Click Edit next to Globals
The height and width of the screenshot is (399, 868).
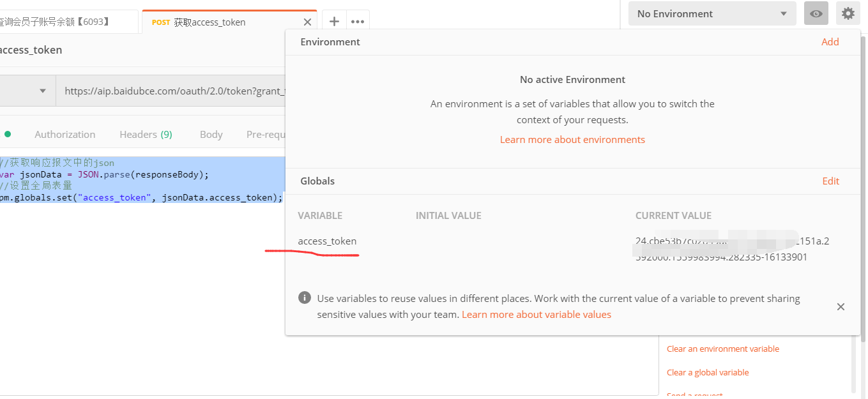pyautogui.click(x=831, y=181)
